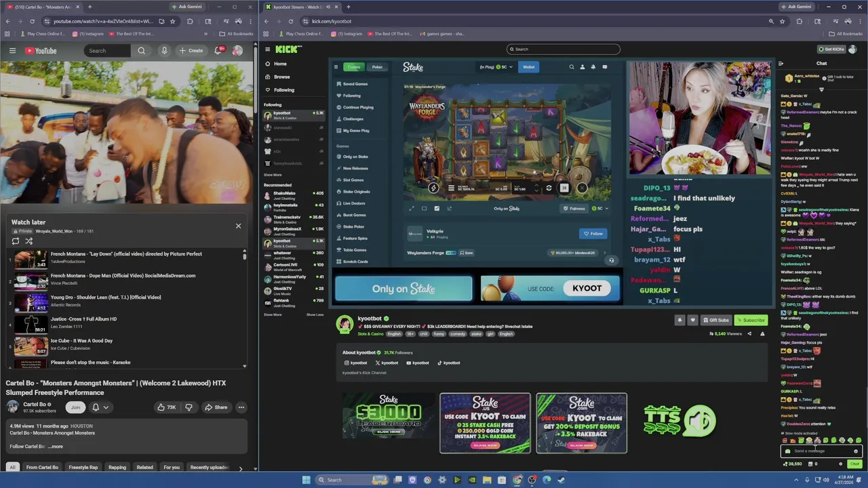Expand Following list with Show More
This screenshot has width=868, height=488.
(273, 175)
